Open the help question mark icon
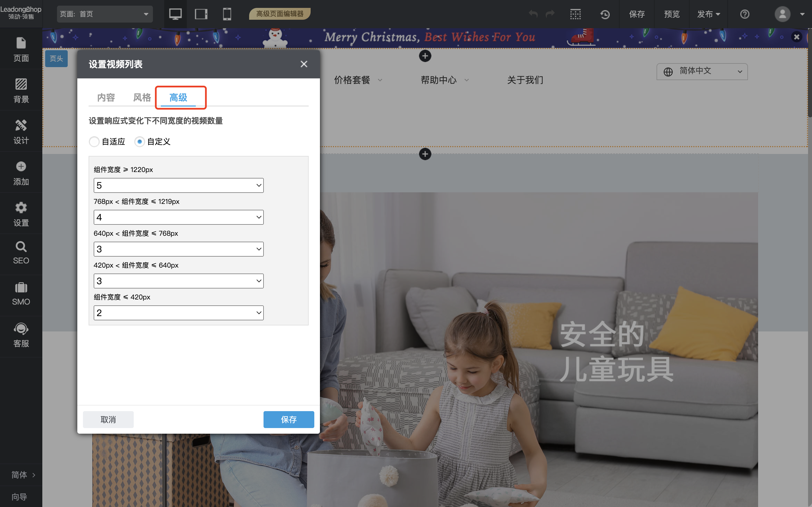Image resolution: width=812 pixels, height=507 pixels. tap(744, 14)
